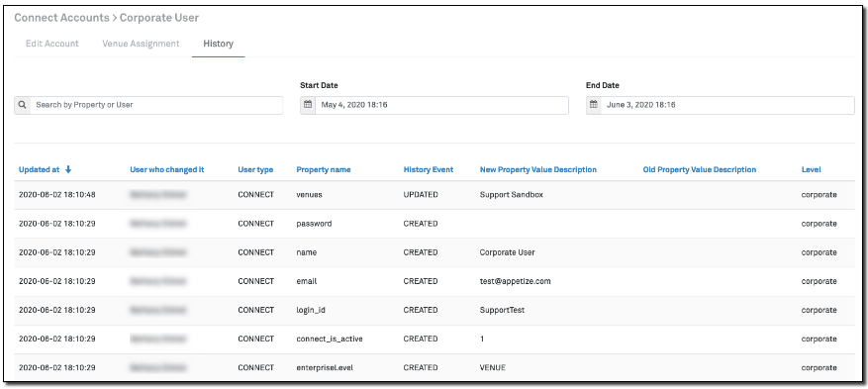The width and height of the screenshot is (868, 389).
Task: Sort by User who changed it column
Action: [167, 170]
